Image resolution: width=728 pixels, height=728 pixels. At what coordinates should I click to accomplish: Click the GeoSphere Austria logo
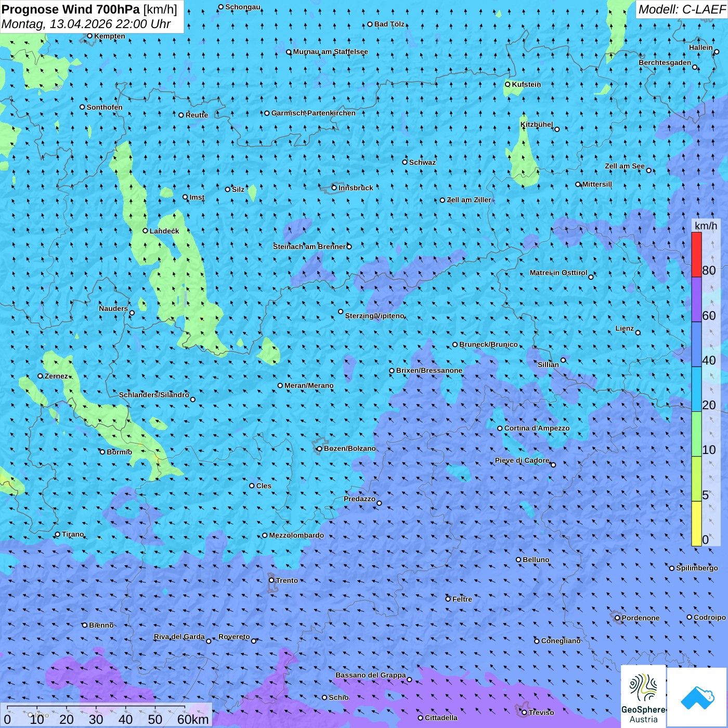click(643, 696)
